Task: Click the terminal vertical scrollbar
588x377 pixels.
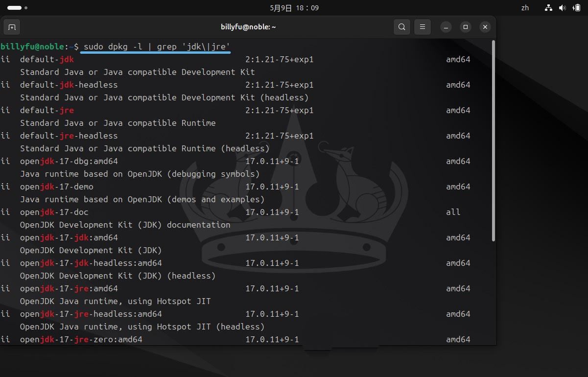Action: coord(494,141)
